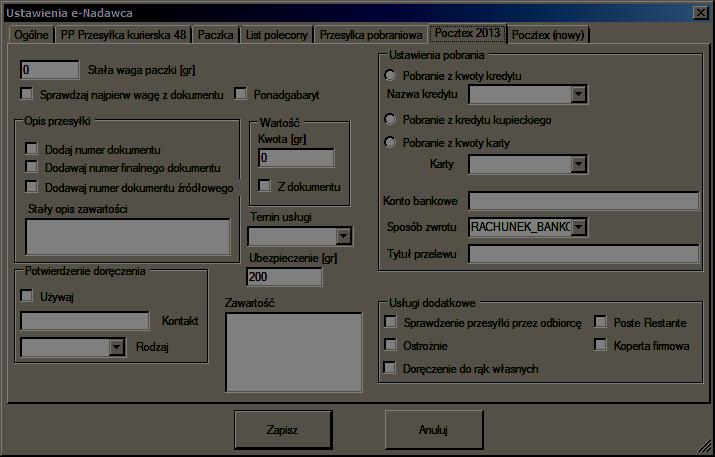715x457 pixels.
Task: Enable Sprawdzenie przesyłki przez odbiorcę
Action: coord(390,322)
